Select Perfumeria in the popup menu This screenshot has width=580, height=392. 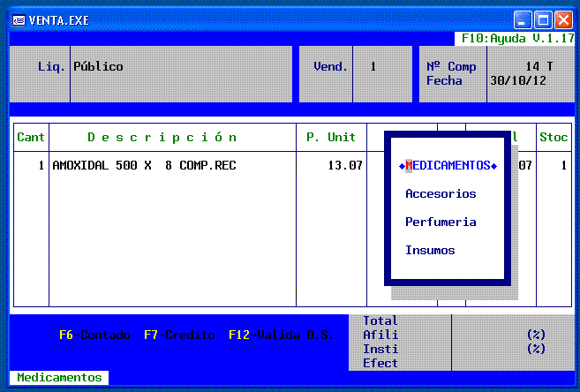pyautogui.click(x=441, y=222)
